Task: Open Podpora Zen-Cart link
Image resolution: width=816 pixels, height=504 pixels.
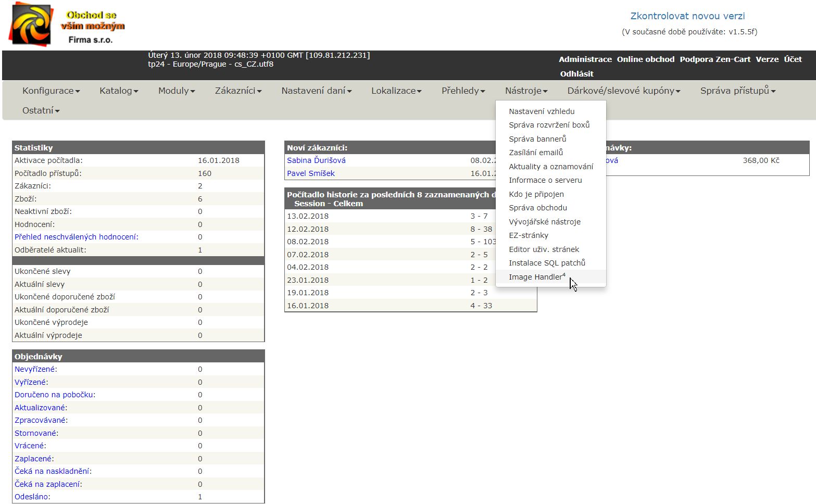Action: tap(714, 59)
